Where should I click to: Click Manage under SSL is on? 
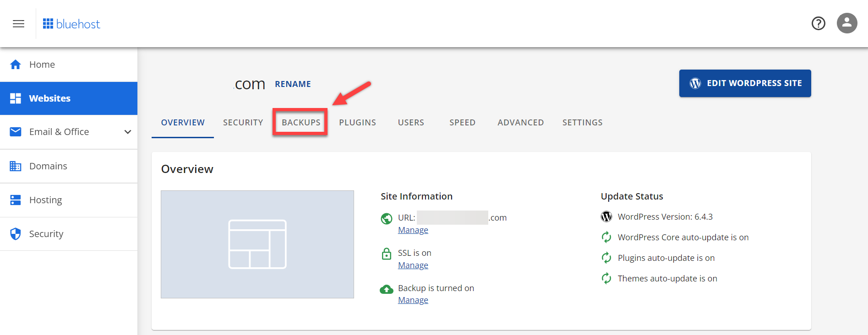(413, 265)
